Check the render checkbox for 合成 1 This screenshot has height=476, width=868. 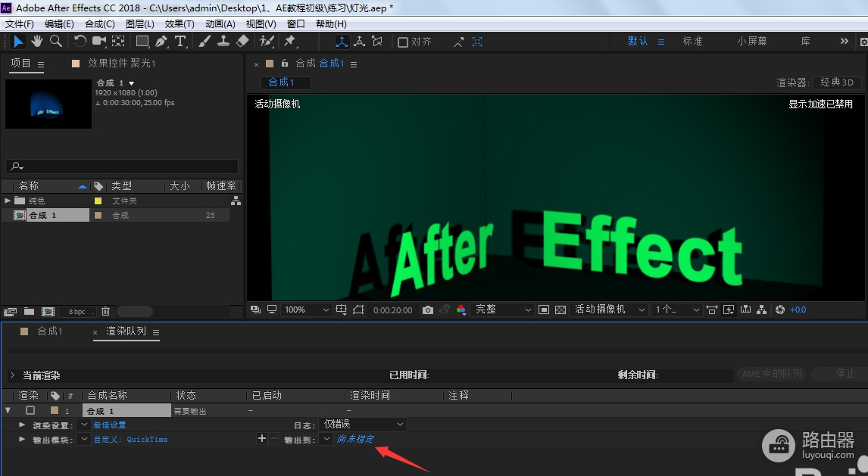pyautogui.click(x=30, y=410)
